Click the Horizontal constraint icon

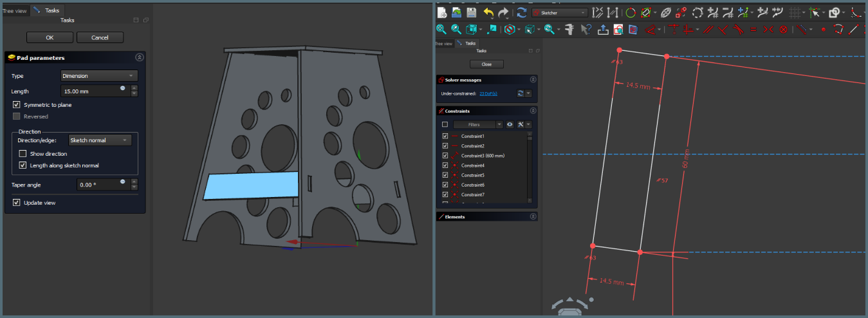coord(689,30)
